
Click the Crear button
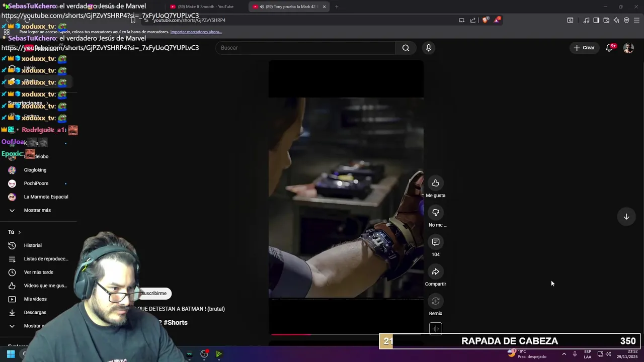point(584,48)
